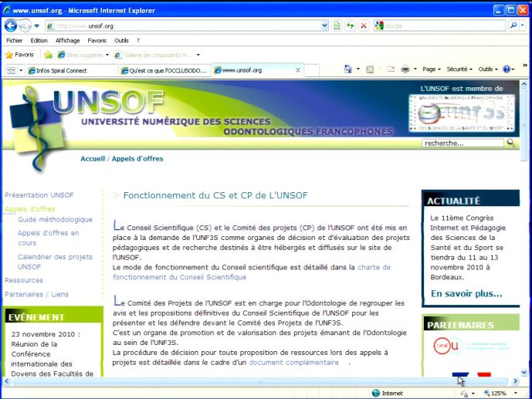Click the red Stop loading icon
Viewport: 532px width, 399px height.
(364, 25)
